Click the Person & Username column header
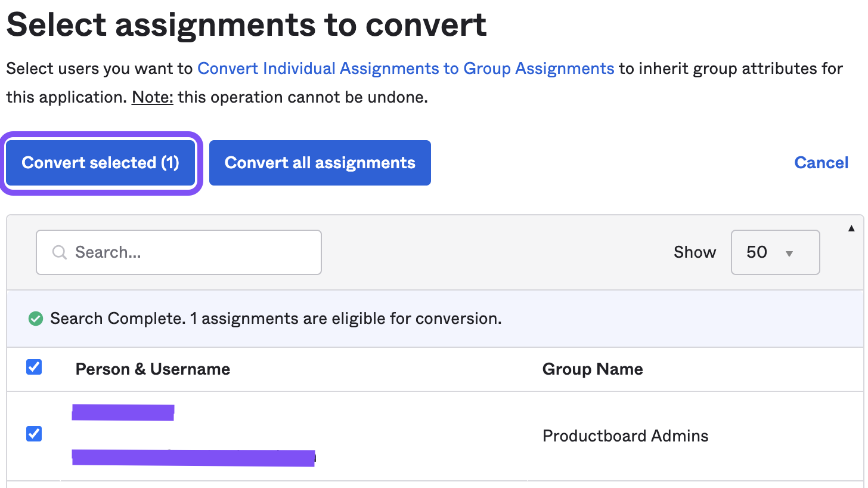 coord(153,369)
